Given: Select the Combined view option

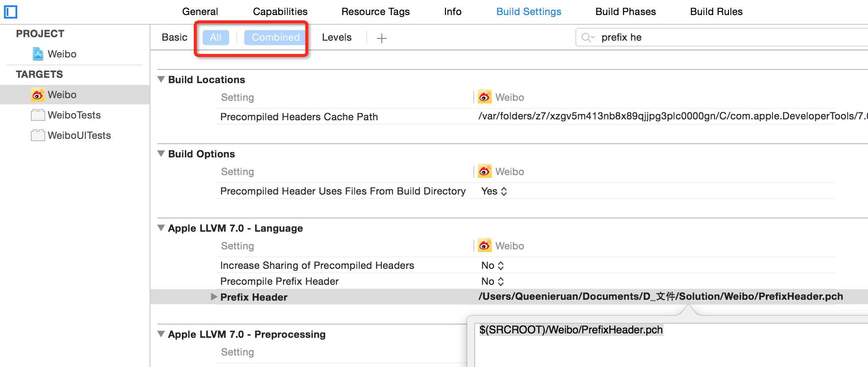Looking at the screenshot, I should 275,38.
